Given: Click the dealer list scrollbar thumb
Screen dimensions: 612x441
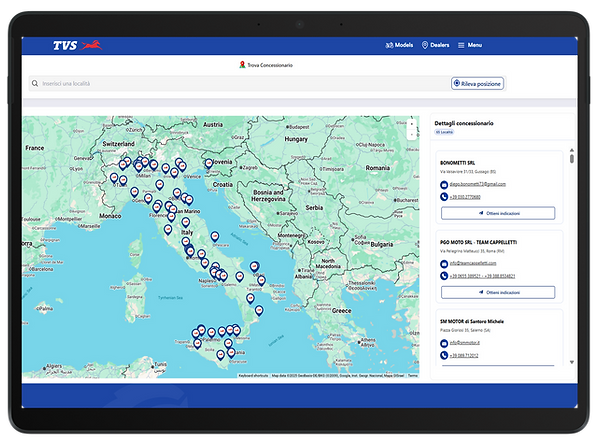Looking at the screenshot, I should [572, 158].
